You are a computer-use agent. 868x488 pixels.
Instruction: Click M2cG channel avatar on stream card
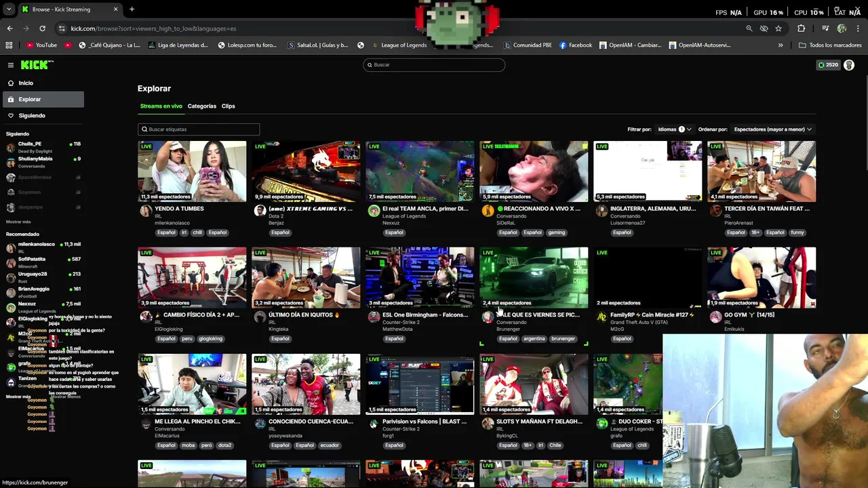[x=601, y=317]
